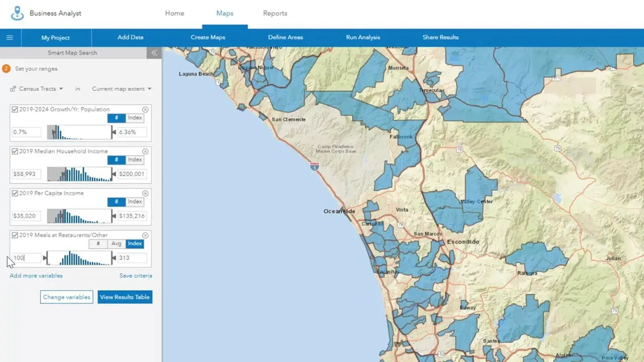The height and width of the screenshot is (362, 644).
Task: Uncheck 2019 Meals at Restaurants/Other checkbox
Action: tap(15, 235)
